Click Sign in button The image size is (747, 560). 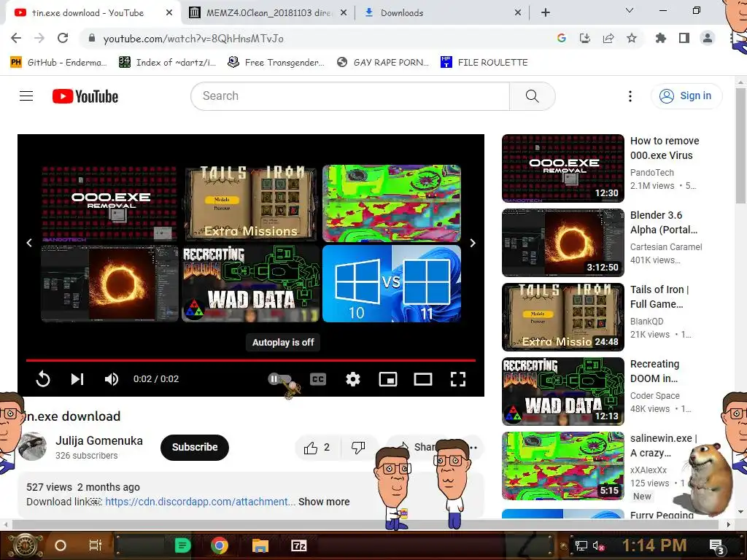686,96
